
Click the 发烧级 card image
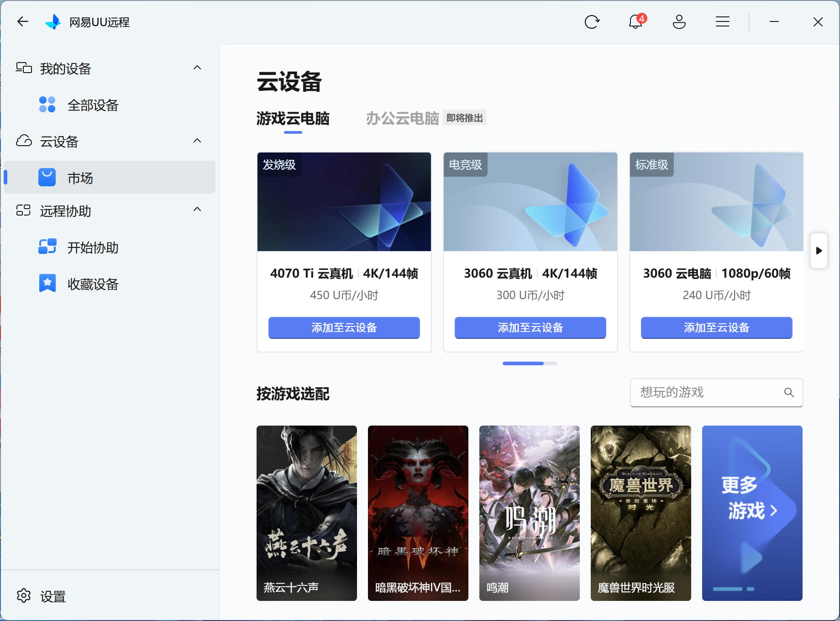coord(344,202)
